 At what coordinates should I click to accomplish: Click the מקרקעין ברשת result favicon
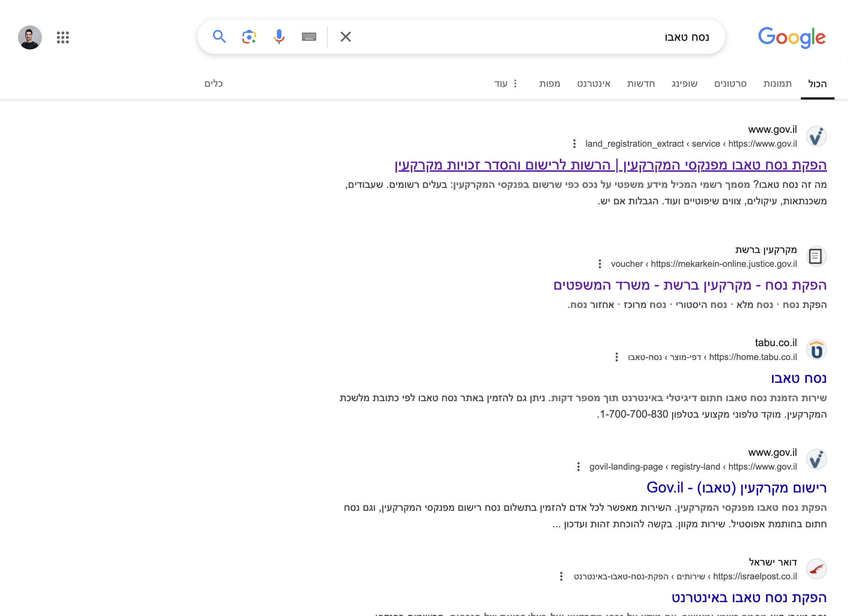[816, 256]
